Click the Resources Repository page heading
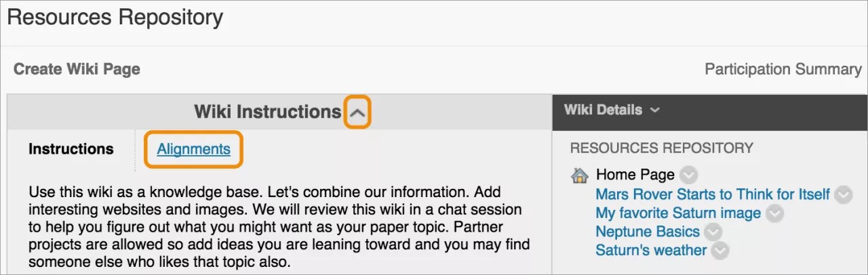 click(x=115, y=18)
